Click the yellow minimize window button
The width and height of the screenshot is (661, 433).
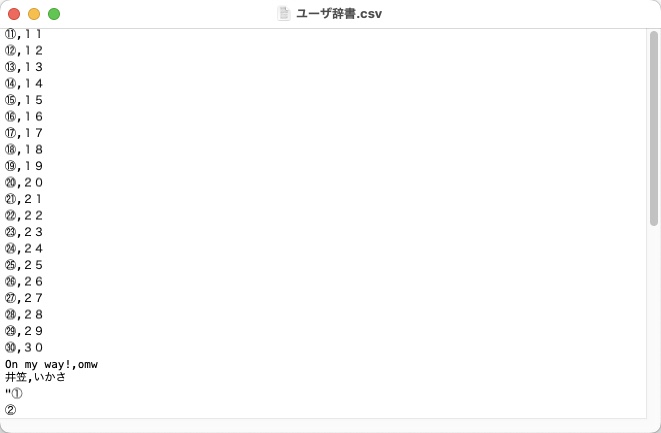[34, 14]
